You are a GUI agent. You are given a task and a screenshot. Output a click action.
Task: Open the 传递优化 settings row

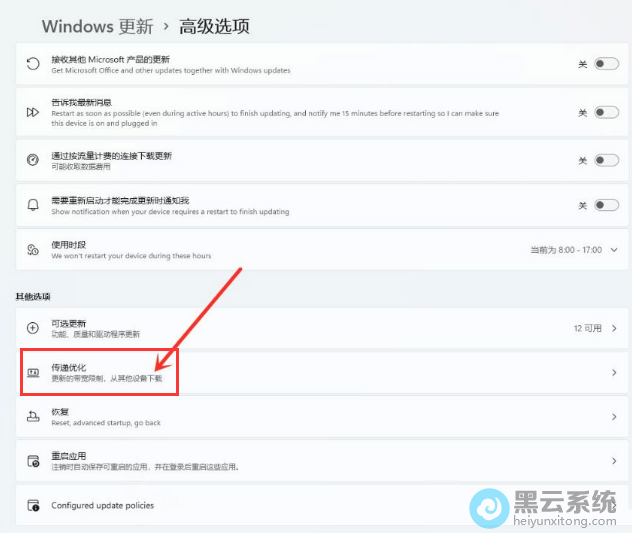(320, 373)
